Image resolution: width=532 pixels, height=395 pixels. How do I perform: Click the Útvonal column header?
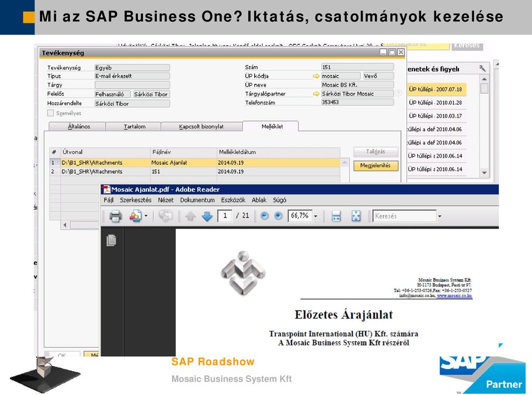coord(105,152)
